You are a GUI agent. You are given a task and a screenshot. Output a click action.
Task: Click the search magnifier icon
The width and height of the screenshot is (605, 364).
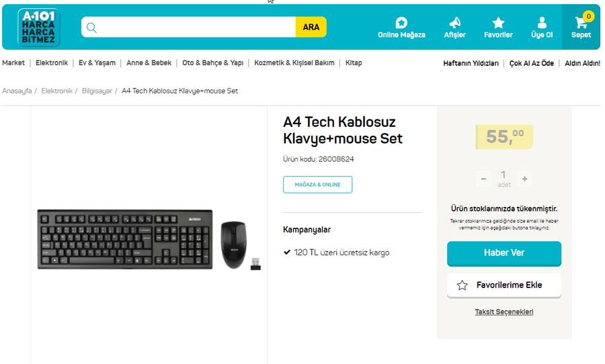(92, 28)
